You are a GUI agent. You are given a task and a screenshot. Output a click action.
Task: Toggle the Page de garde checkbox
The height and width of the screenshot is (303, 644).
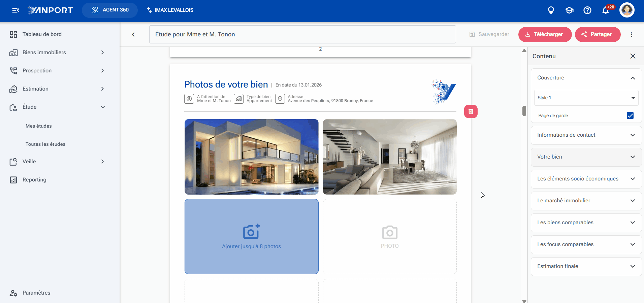(630, 115)
